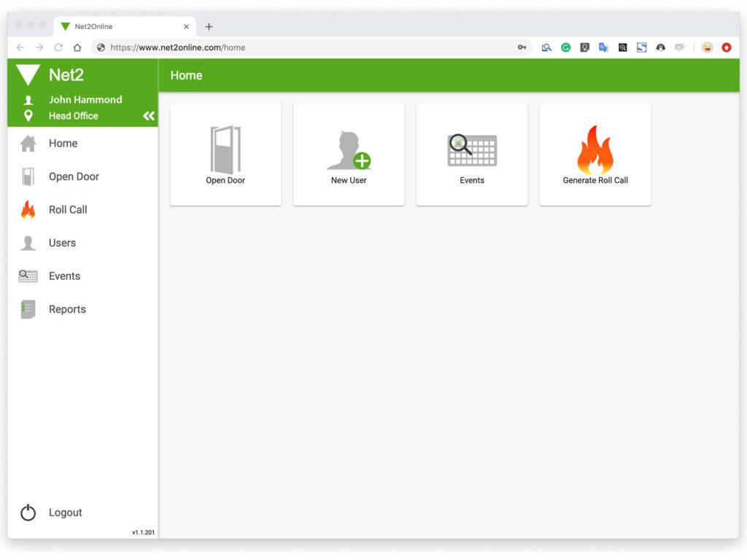Click the Roll Call flame icon in sidebar
Image resolution: width=747 pixels, height=560 pixels.
[28, 209]
